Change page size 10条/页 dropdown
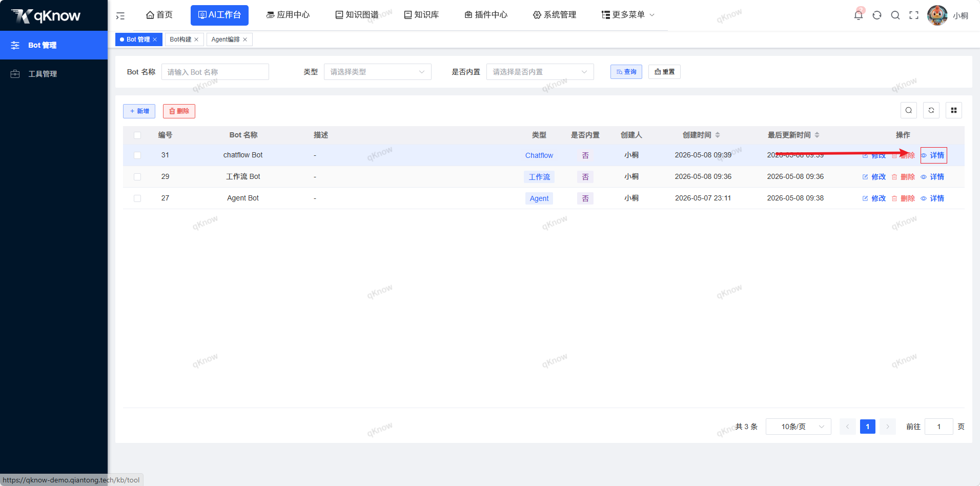980x486 pixels. (x=799, y=427)
